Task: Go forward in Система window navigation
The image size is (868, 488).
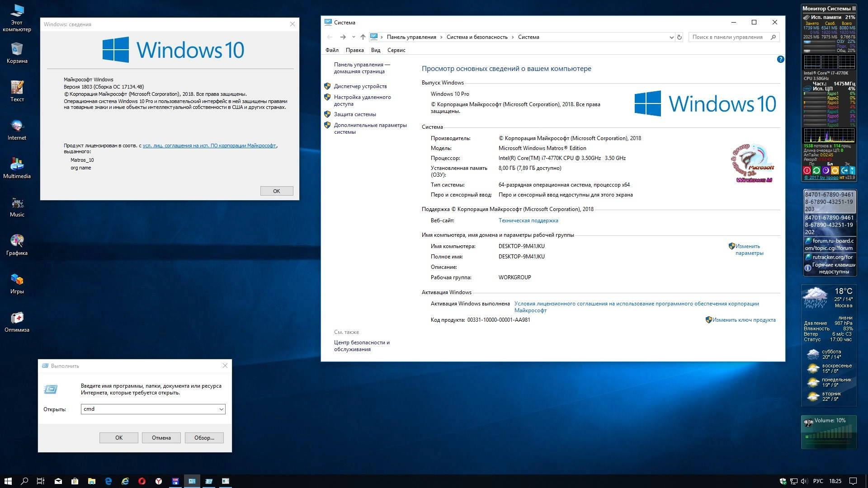Action: tap(343, 37)
